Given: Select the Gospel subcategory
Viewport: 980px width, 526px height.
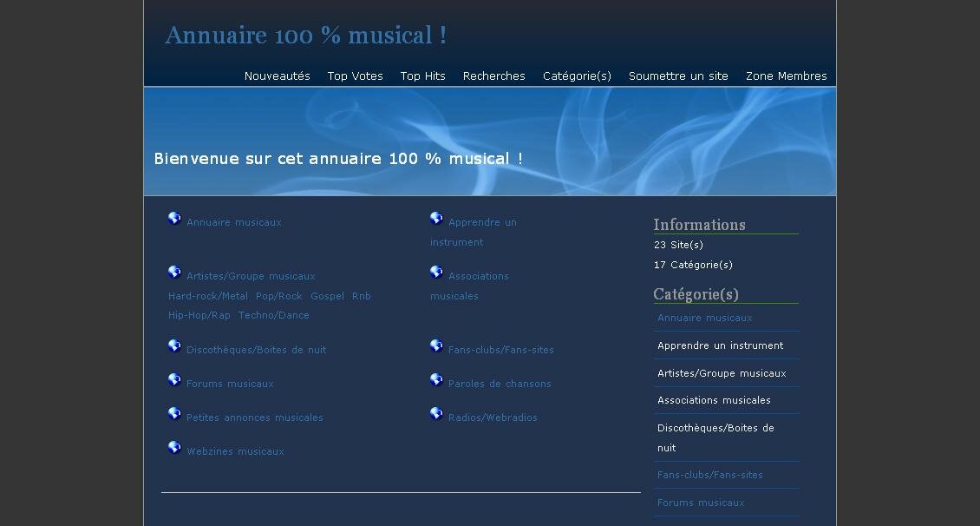Looking at the screenshot, I should coord(328,296).
